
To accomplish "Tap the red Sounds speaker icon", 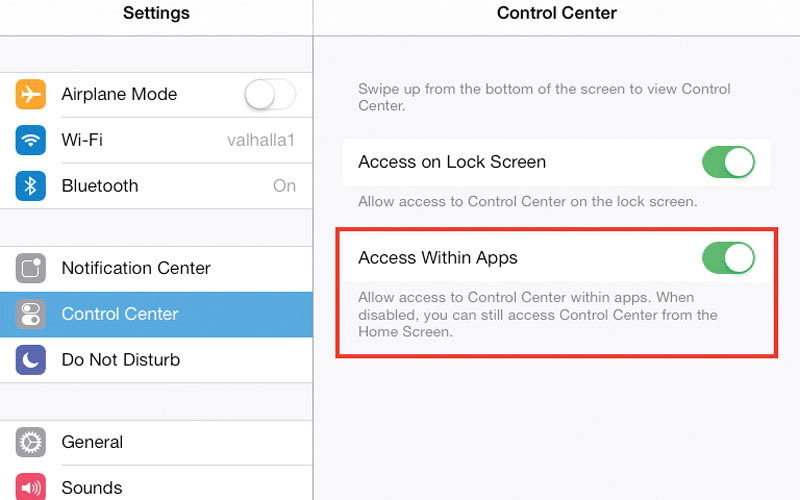I will pyautogui.click(x=31, y=487).
